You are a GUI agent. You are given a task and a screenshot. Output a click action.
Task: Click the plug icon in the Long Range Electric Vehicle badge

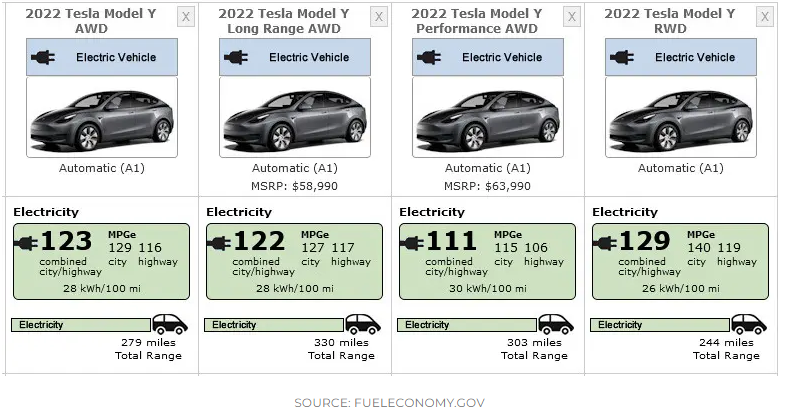235,58
